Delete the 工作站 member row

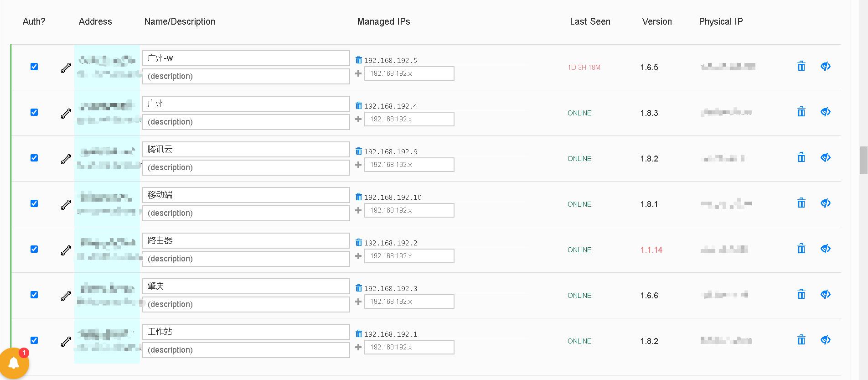[801, 340]
